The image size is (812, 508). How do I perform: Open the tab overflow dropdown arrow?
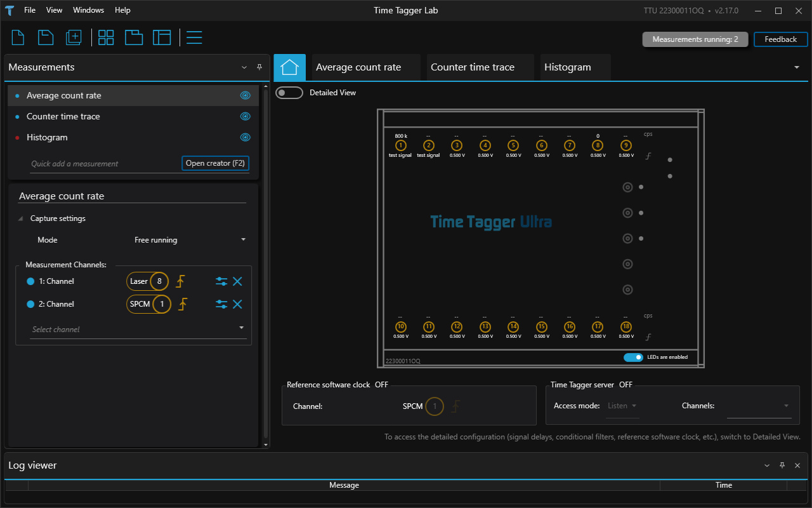pyautogui.click(x=797, y=67)
